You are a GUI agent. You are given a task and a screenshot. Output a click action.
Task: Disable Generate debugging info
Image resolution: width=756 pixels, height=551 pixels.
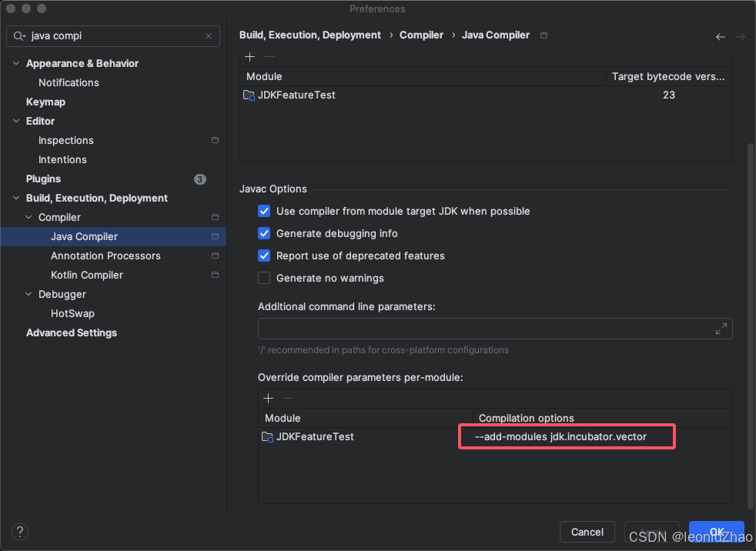click(264, 233)
